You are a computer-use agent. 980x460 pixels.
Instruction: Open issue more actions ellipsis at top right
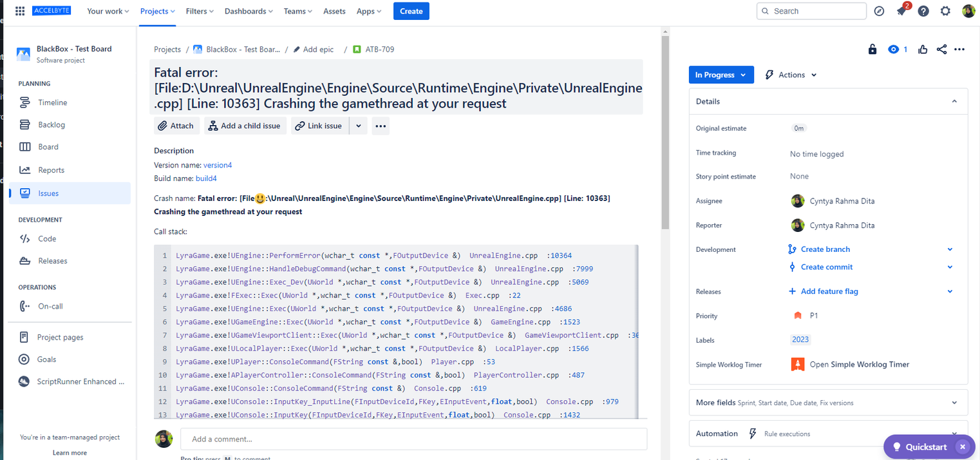(x=959, y=50)
